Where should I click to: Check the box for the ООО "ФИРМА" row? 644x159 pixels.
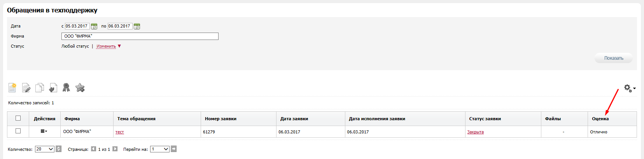pos(18,131)
